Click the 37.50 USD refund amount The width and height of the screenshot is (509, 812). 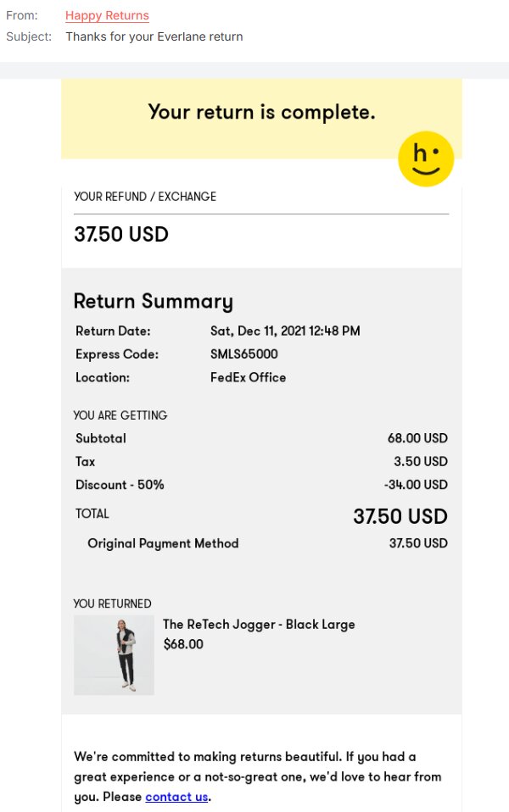click(x=121, y=235)
